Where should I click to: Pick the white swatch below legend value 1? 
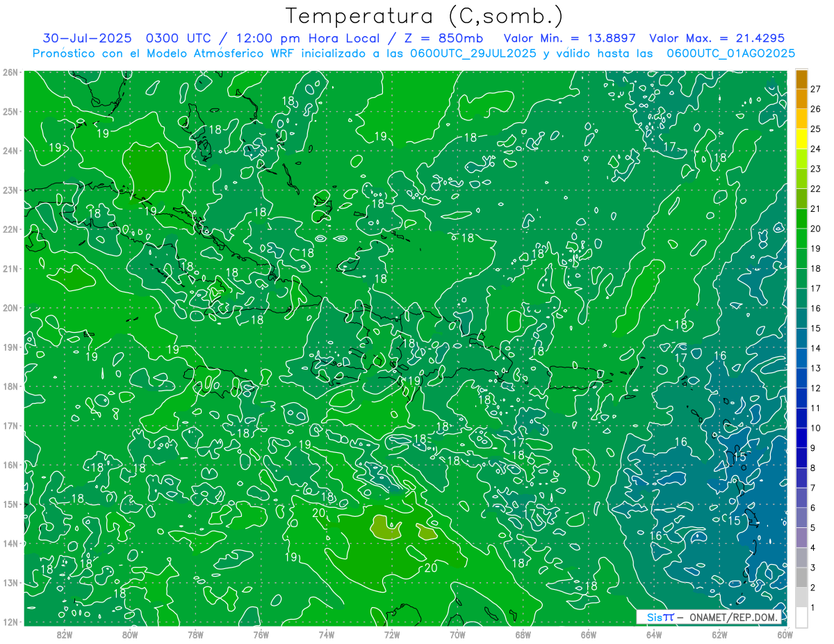802,617
